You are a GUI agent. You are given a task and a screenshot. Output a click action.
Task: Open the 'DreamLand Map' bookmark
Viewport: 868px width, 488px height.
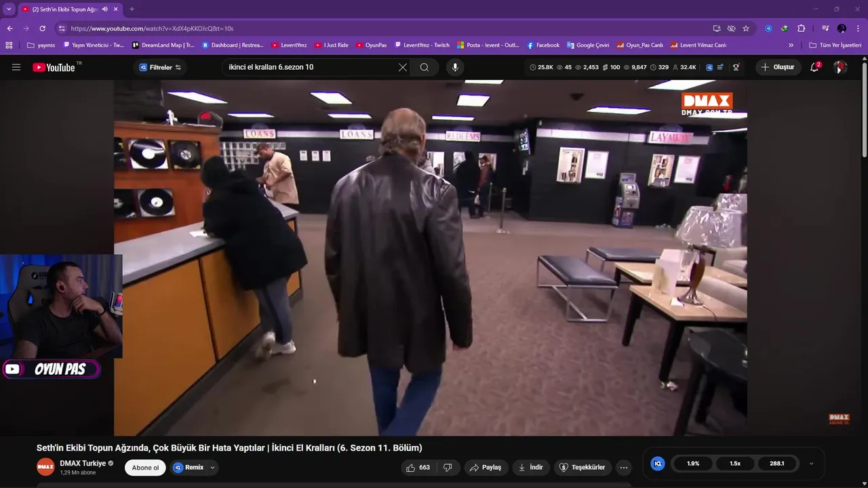(163, 45)
